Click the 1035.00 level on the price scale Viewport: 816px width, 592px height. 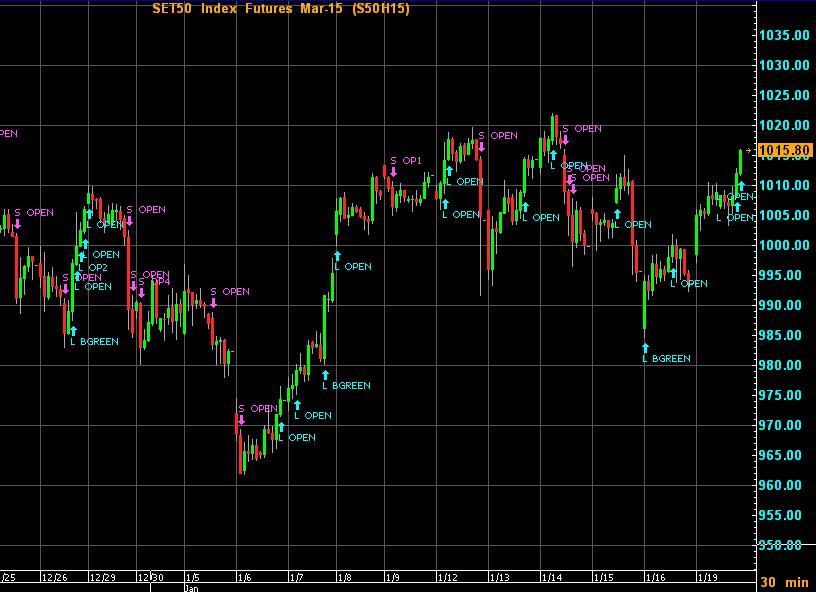click(x=785, y=36)
